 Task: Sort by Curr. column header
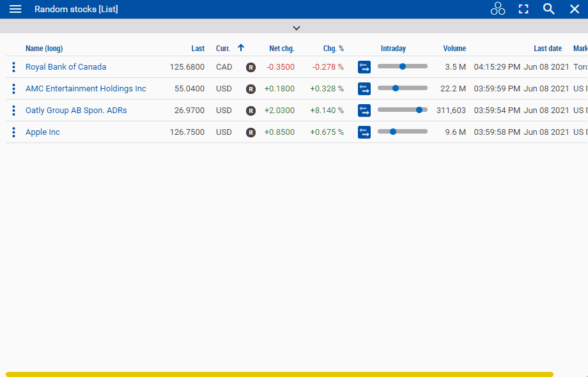[x=223, y=49]
